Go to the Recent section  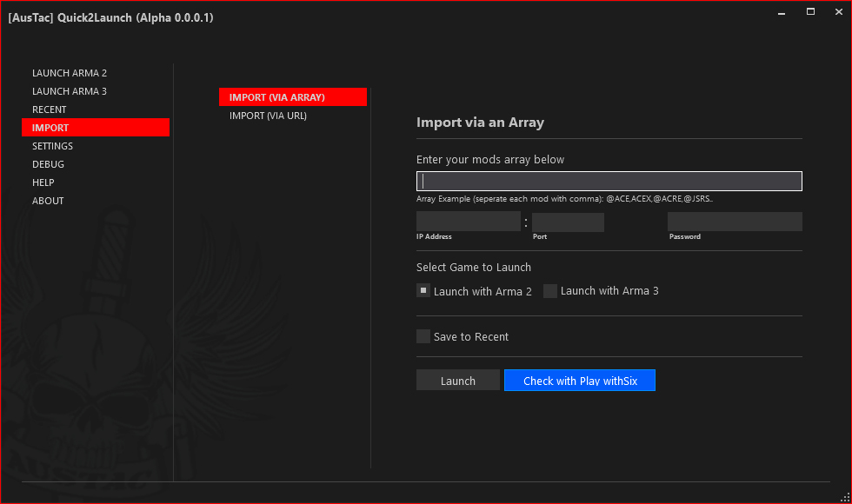[x=49, y=109]
